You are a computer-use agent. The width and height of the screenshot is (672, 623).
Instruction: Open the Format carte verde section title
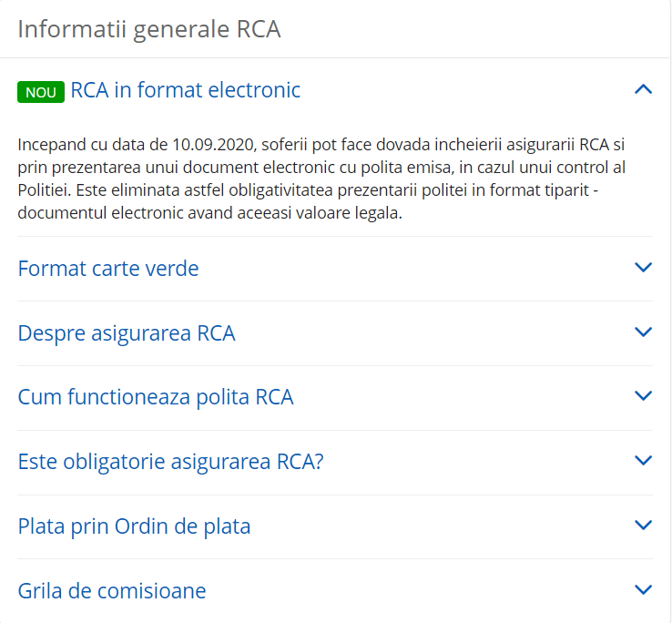tap(108, 269)
